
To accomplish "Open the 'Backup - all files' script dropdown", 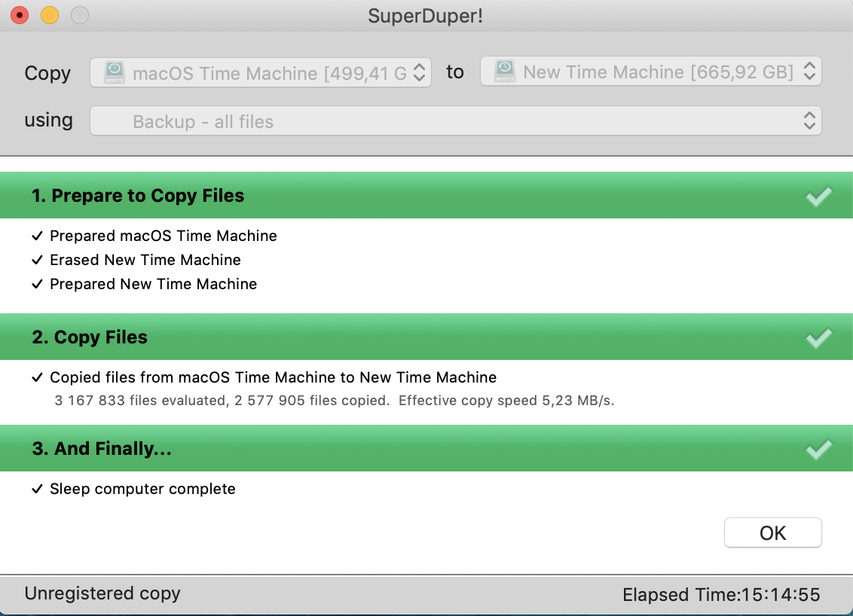I will pos(455,120).
